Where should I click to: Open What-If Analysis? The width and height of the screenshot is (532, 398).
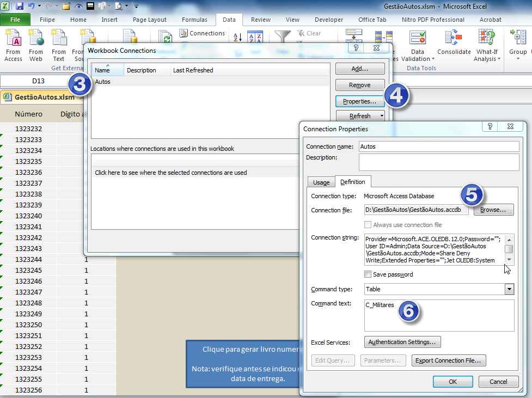tap(487, 46)
